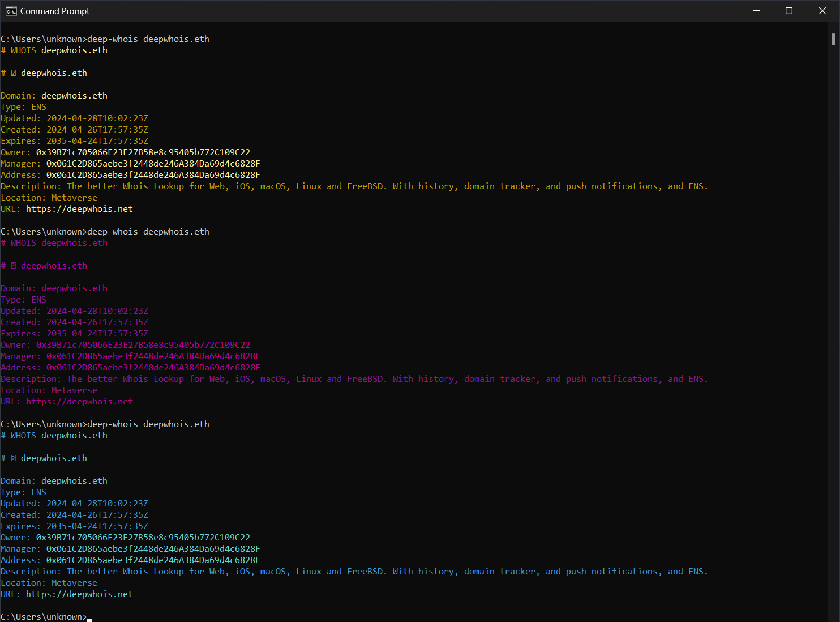Select the word Metaverse after Location

click(74, 197)
